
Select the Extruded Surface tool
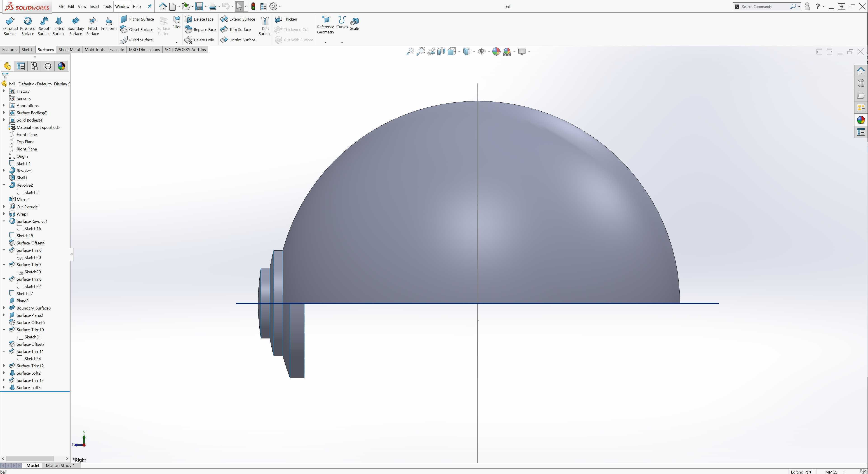click(x=10, y=26)
